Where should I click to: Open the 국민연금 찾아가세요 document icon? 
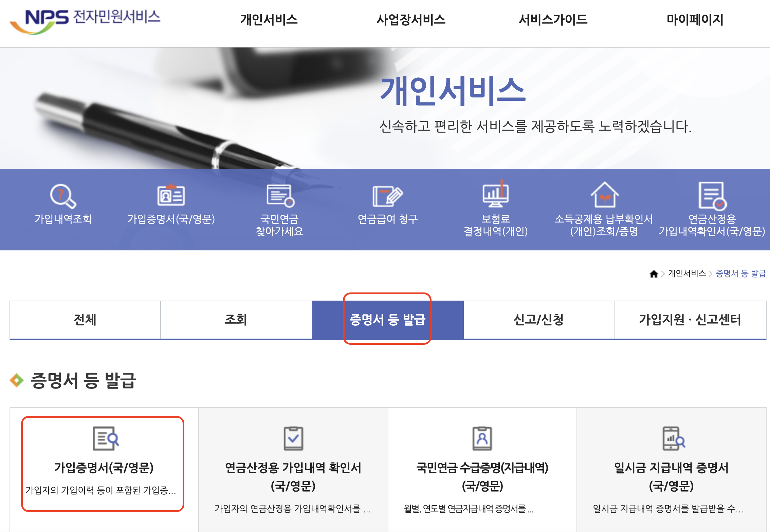280,196
